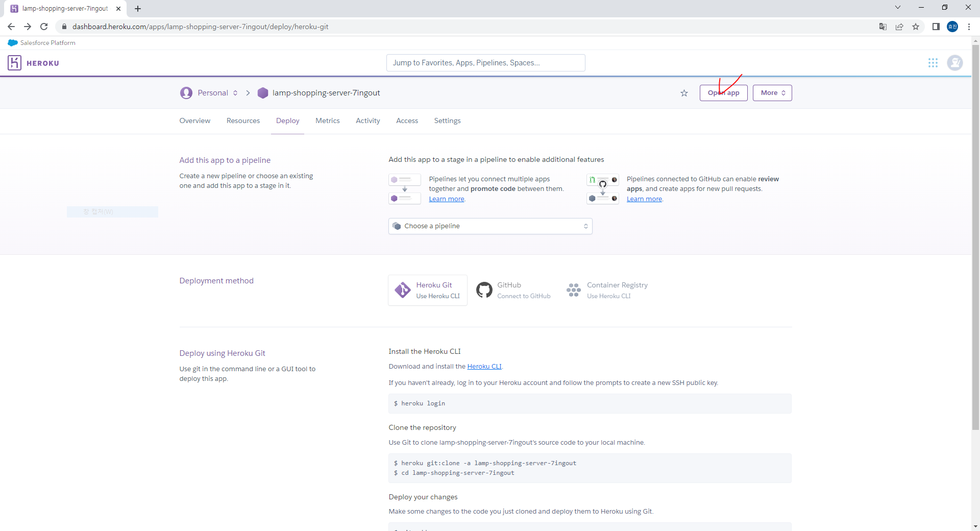Click the 'Clone the repository' heading
The width and height of the screenshot is (980, 531).
[x=422, y=427]
